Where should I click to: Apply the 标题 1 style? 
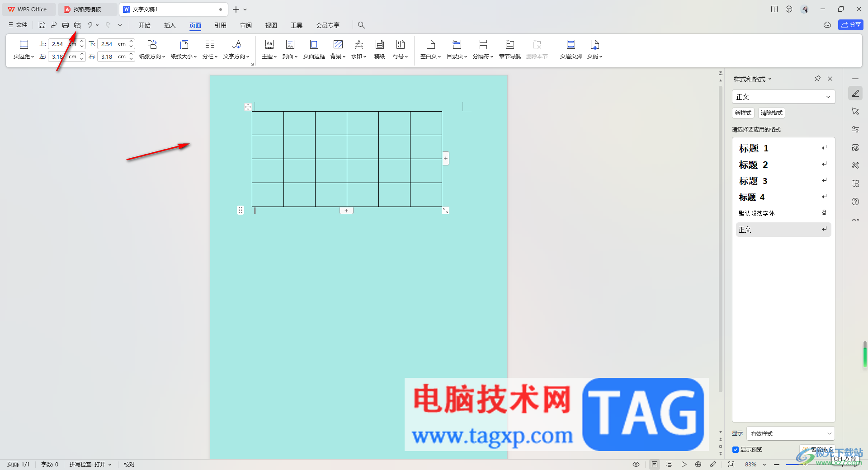click(783, 148)
